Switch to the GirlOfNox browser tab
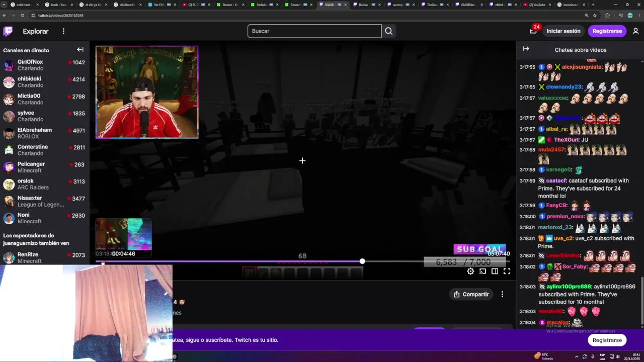The width and height of the screenshot is (644, 362). coord(468,5)
